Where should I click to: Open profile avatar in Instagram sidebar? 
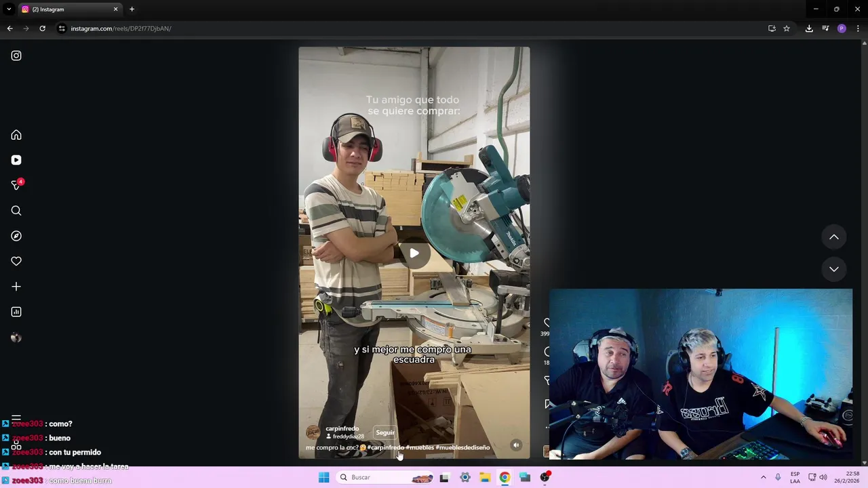click(x=16, y=338)
